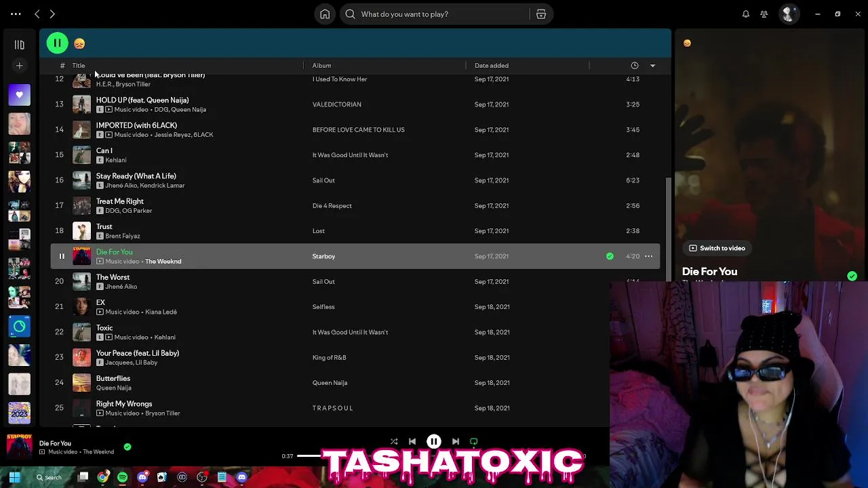This screenshot has width=868, height=488.
Task: Click the Starboy cover in now-playing bar
Action: point(19,447)
